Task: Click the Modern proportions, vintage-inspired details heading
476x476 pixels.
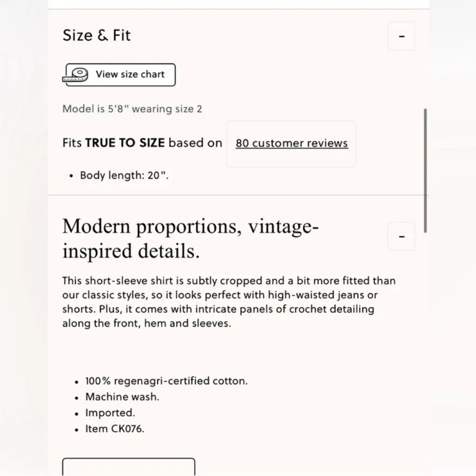Action: point(191,238)
